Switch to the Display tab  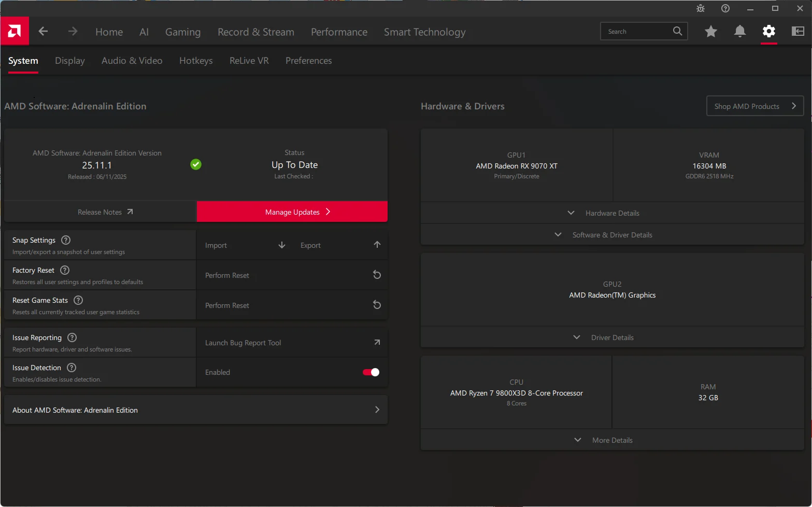(70, 61)
